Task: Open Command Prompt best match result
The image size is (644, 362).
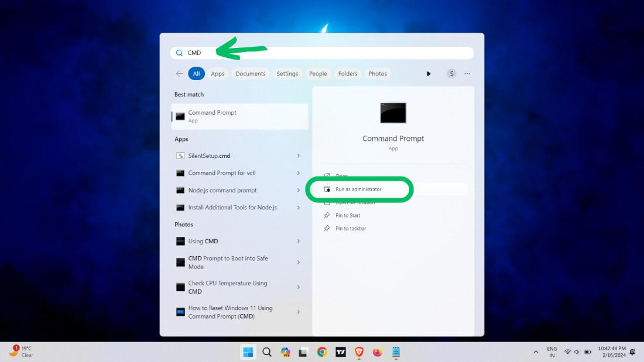Action: [239, 116]
